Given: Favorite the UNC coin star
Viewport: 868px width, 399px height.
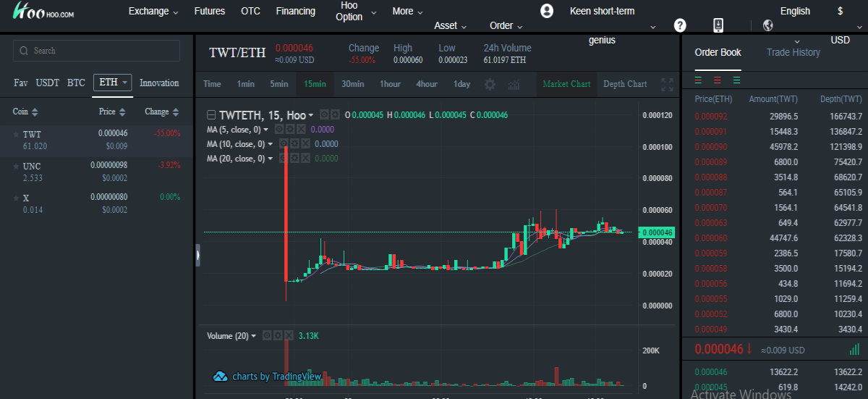Looking at the screenshot, I should click(x=17, y=166).
